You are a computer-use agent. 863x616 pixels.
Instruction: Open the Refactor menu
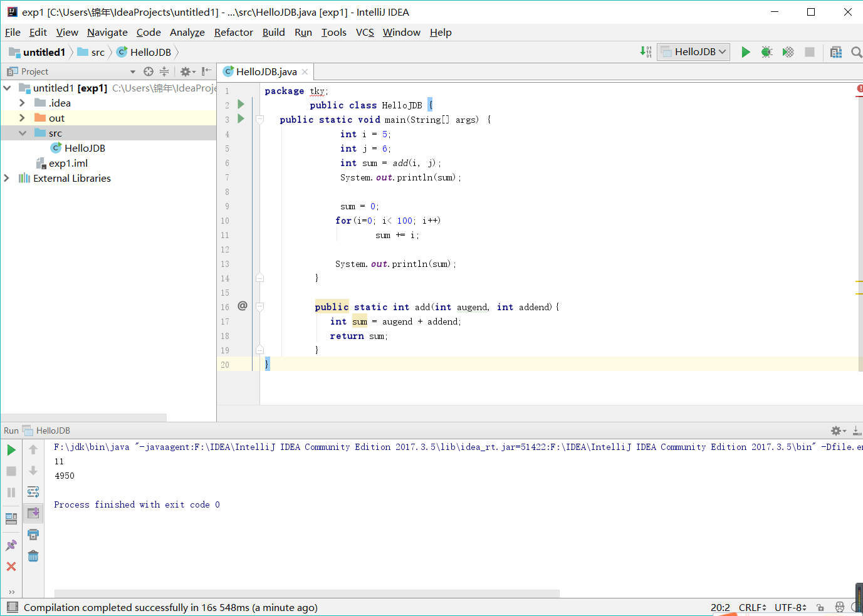(233, 33)
